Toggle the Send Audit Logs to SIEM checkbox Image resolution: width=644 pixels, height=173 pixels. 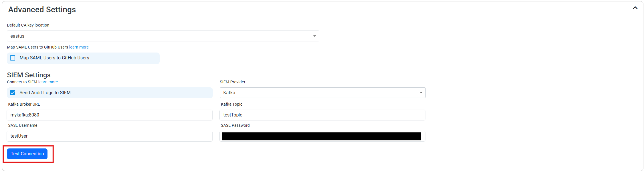(x=13, y=92)
